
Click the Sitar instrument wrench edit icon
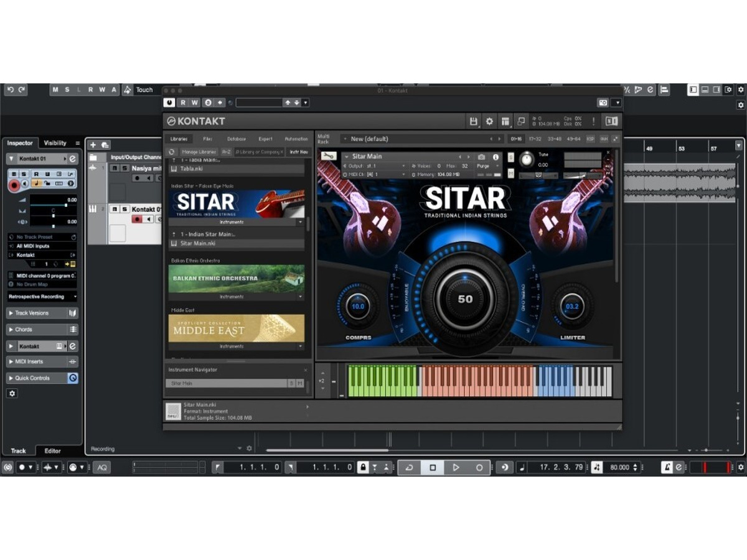click(329, 156)
